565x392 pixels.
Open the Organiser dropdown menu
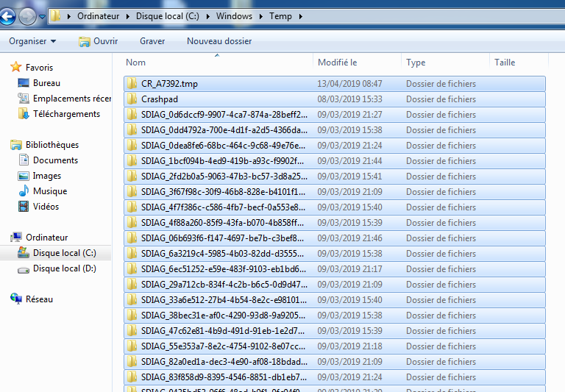pyautogui.click(x=32, y=41)
